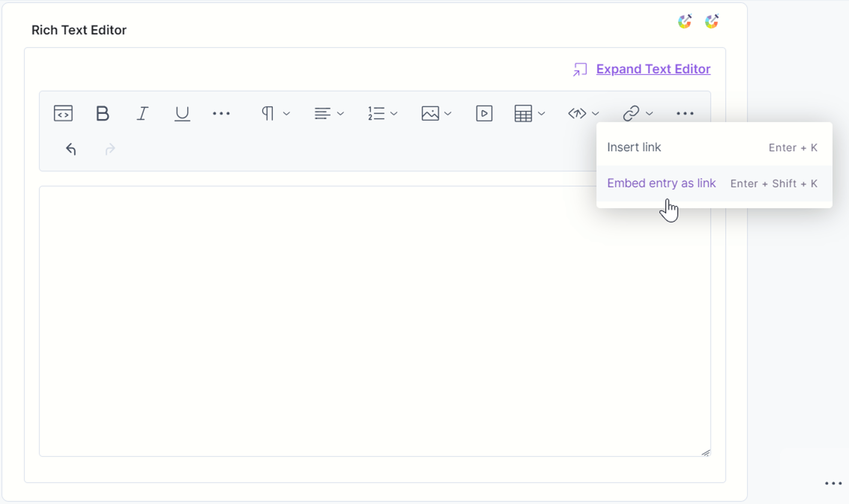This screenshot has width=849, height=504.
Task: Click the insert video icon
Action: (484, 113)
